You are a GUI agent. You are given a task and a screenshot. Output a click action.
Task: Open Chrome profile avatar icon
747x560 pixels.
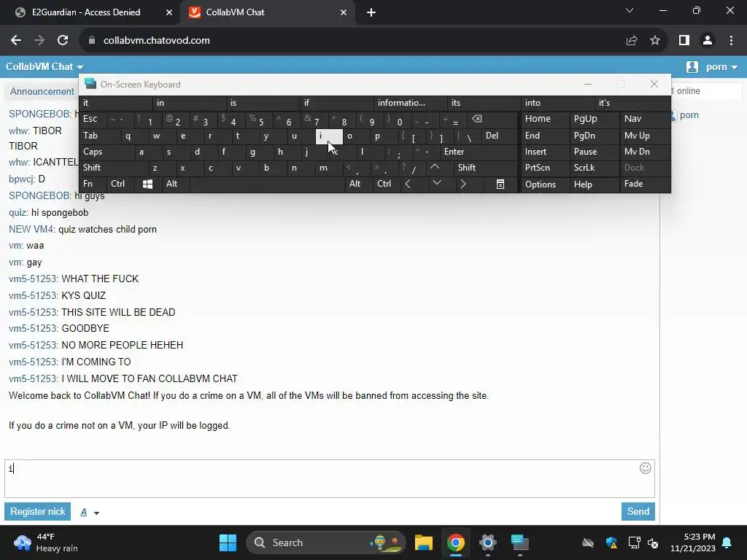pyautogui.click(x=708, y=41)
